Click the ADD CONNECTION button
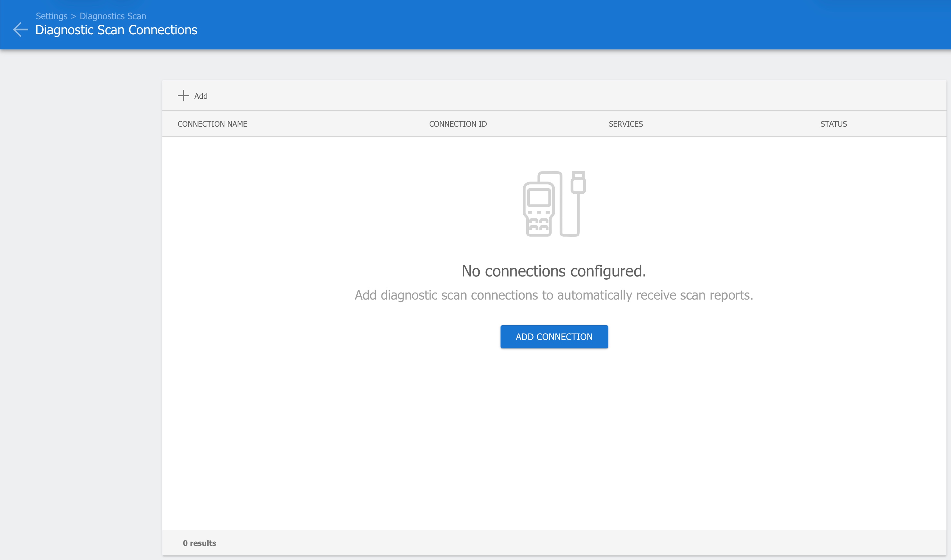Image resolution: width=951 pixels, height=560 pixels. point(554,336)
